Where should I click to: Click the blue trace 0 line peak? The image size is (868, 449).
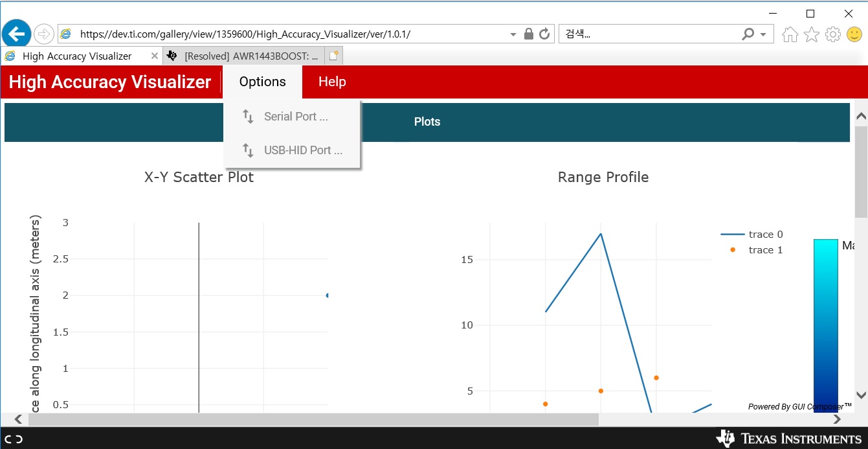point(601,234)
